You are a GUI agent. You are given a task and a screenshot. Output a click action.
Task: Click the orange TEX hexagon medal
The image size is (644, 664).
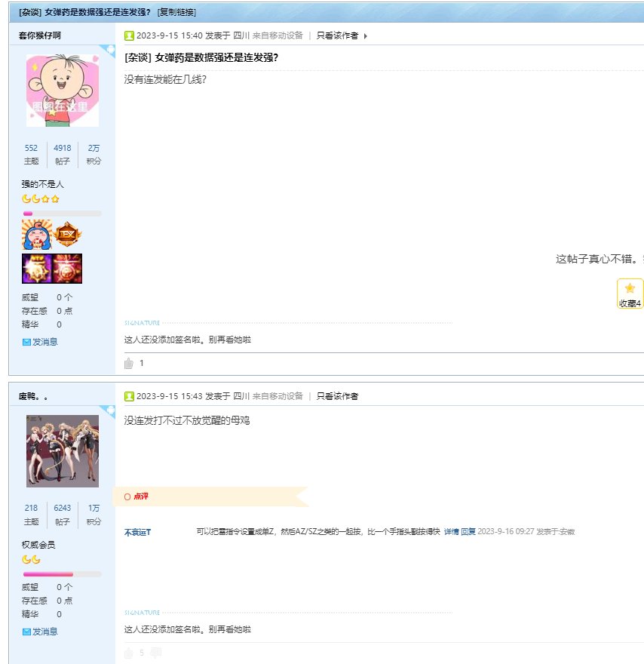click(x=67, y=234)
